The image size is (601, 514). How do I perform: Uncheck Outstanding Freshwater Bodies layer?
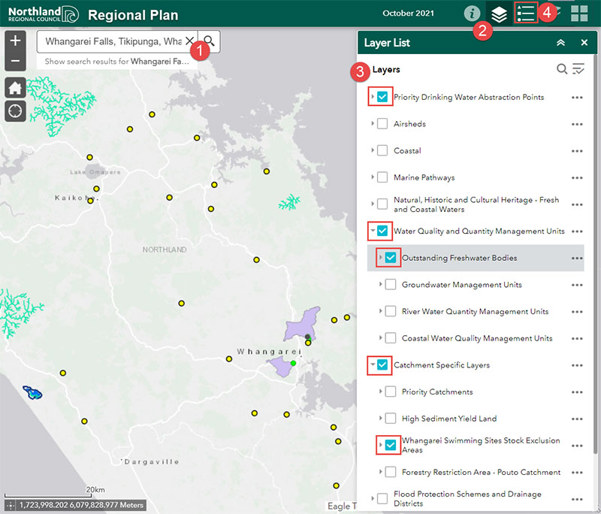point(390,258)
